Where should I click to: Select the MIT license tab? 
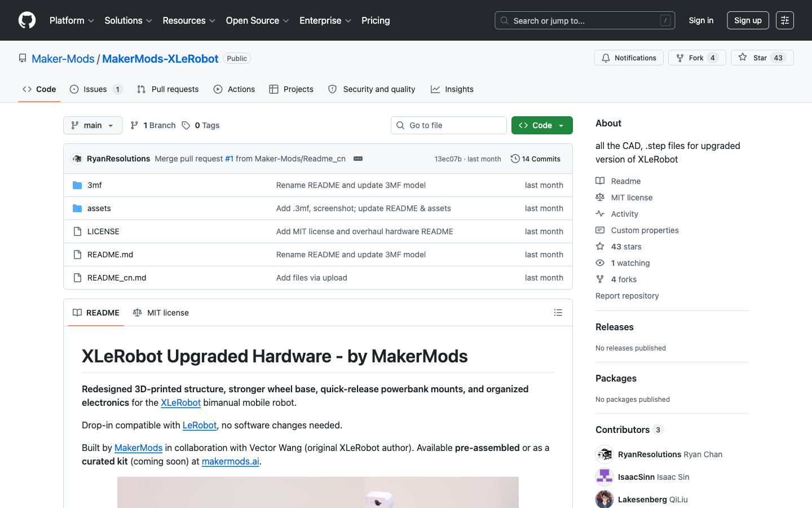point(161,313)
